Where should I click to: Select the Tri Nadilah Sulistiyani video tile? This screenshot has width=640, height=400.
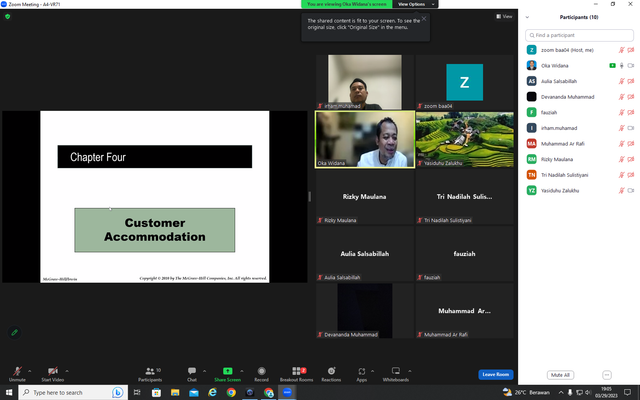point(464,197)
